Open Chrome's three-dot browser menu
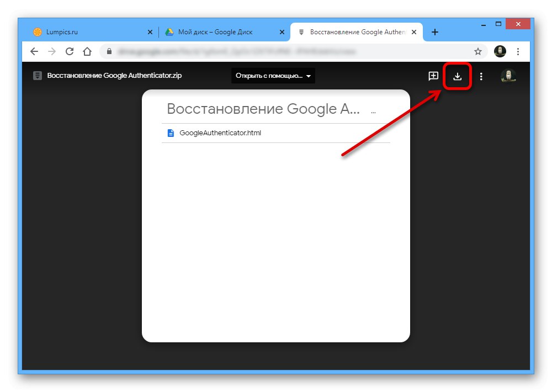Screen dimensions: 552x392 coord(518,51)
